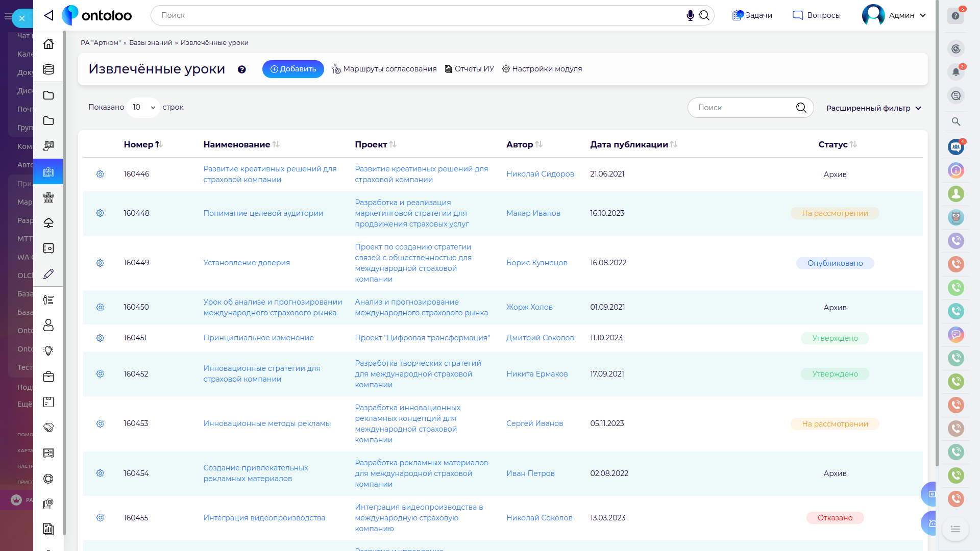Open lesson Понимание целевой аудитории
The height and width of the screenshot is (551, 980).
(x=263, y=213)
